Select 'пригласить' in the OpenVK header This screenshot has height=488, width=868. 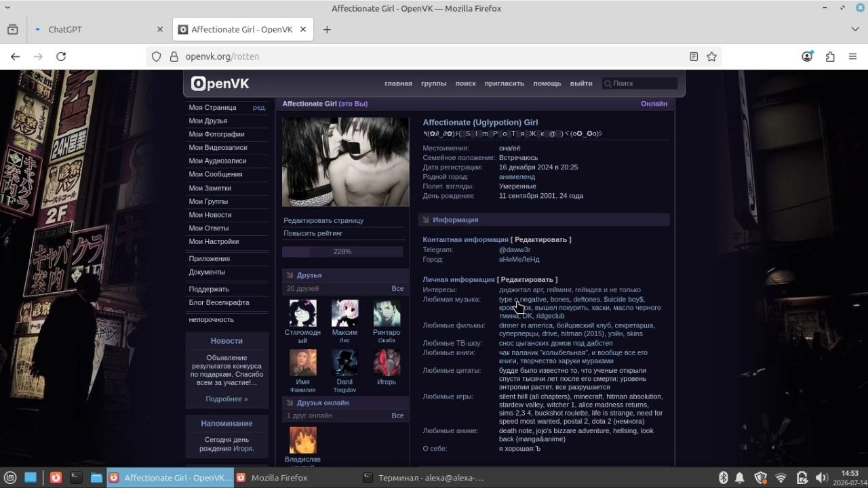504,83
